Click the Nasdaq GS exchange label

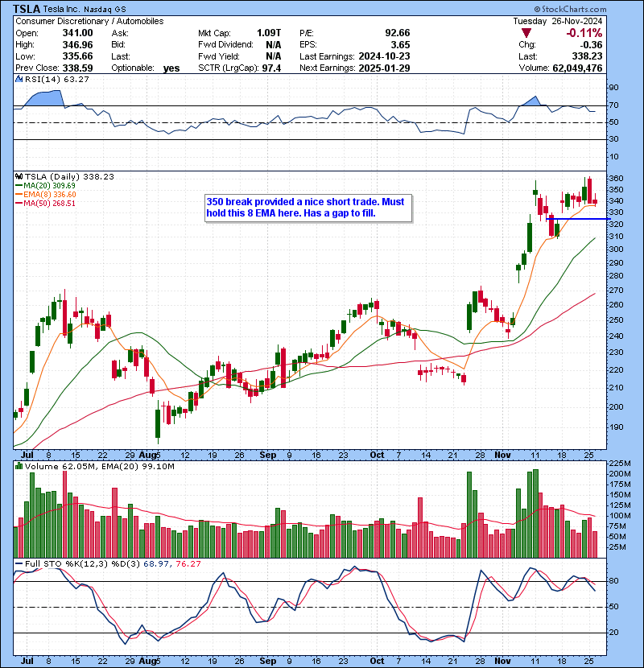coord(105,10)
